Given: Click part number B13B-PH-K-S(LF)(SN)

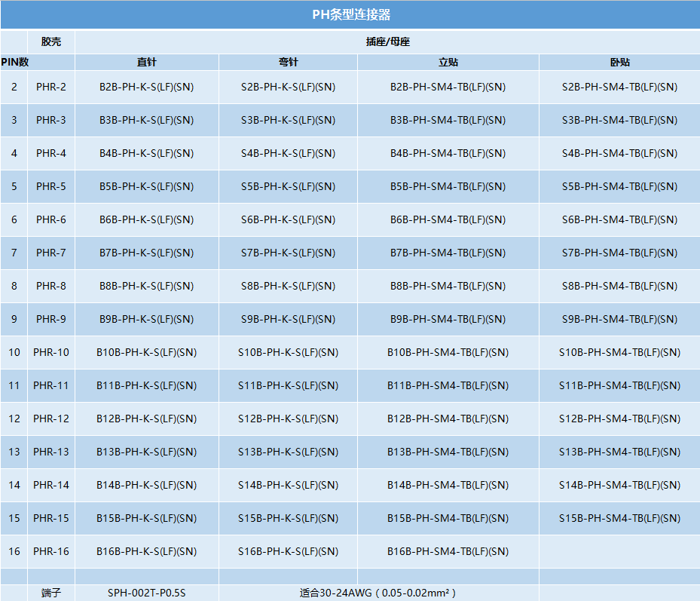Looking at the screenshot, I should (x=146, y=452).
